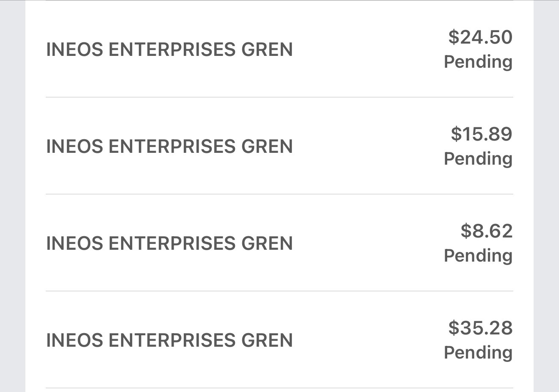Tap blank space between merchant and $8.62
559x392 pixels.
click(x=368, y=243)
